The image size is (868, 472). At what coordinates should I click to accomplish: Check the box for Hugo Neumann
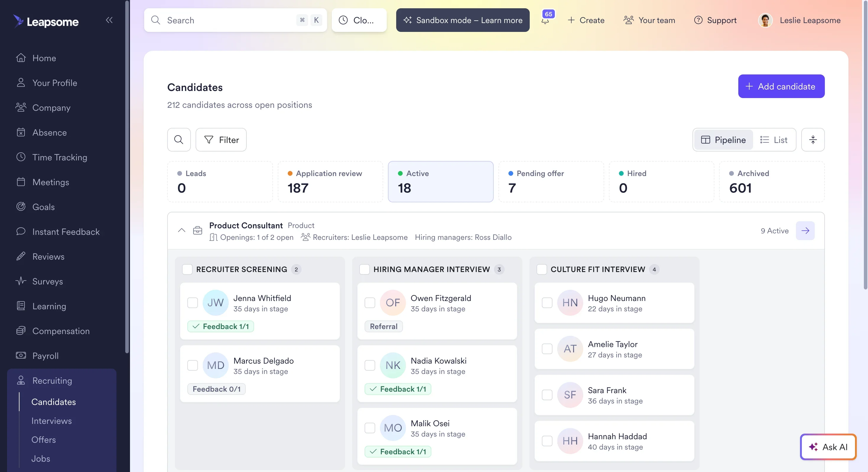pos(547,302)
